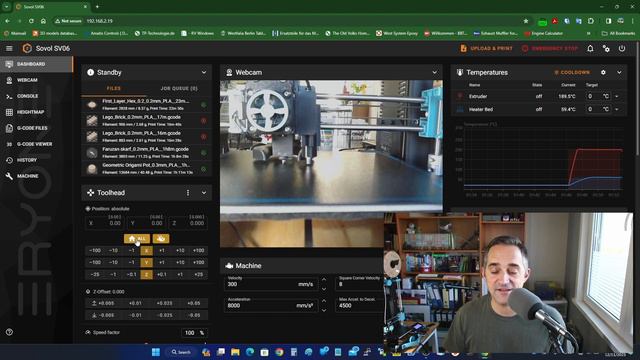Click status icon of Lego_Brick 17m file
The height and width of the screenshot is (360, 640).
pyautogui.click(x=203, y=121)
